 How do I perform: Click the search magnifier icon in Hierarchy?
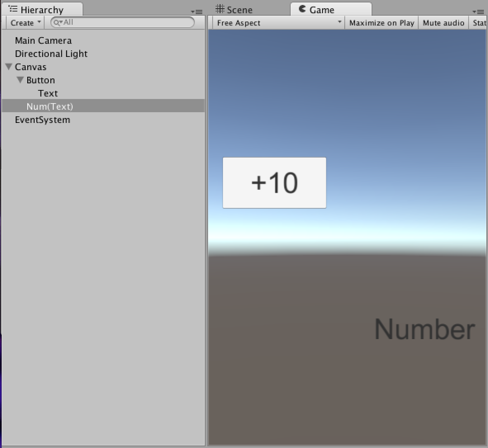(x=57, y=22)
